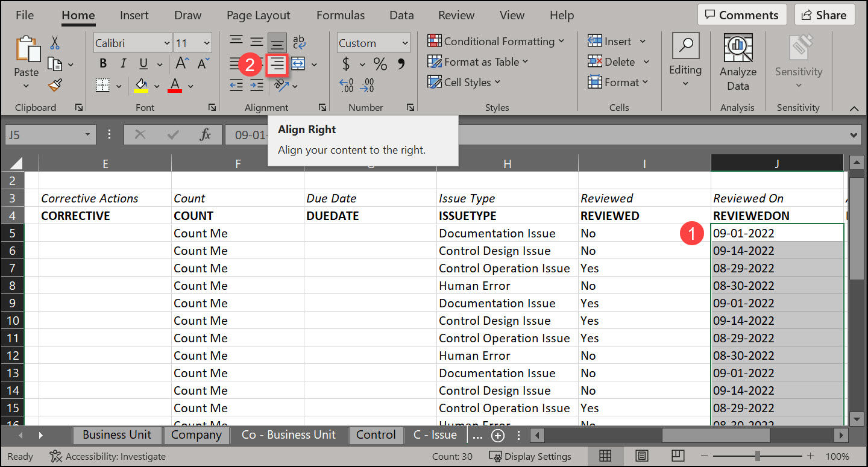Open the Comments button
Screen dimensions: 868x467
tap(741, 15)
